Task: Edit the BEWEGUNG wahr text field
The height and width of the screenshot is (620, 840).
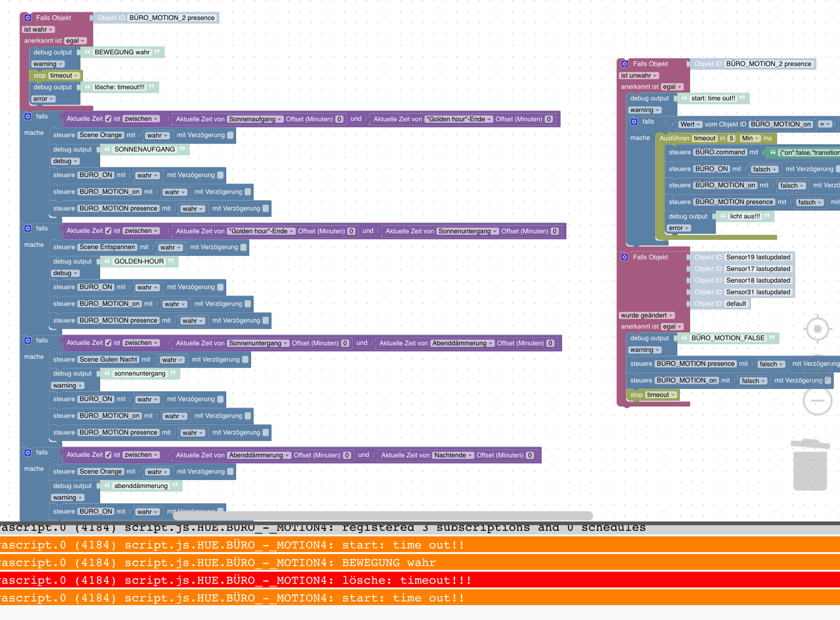Action: pos(122,52)
